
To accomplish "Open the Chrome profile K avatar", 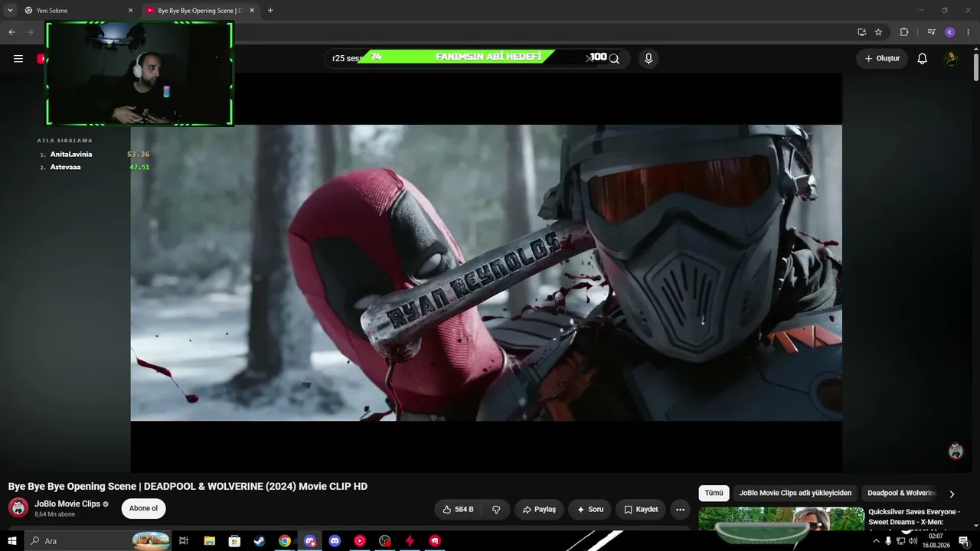I will point(950,32).
